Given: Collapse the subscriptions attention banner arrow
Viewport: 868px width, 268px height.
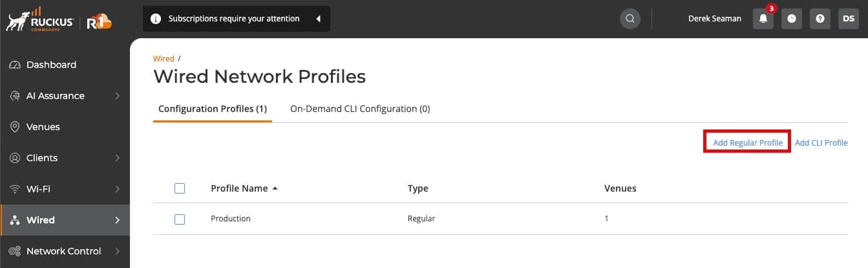Looking at the screenshot, I should pyautogui.click(x=318, y=19).
